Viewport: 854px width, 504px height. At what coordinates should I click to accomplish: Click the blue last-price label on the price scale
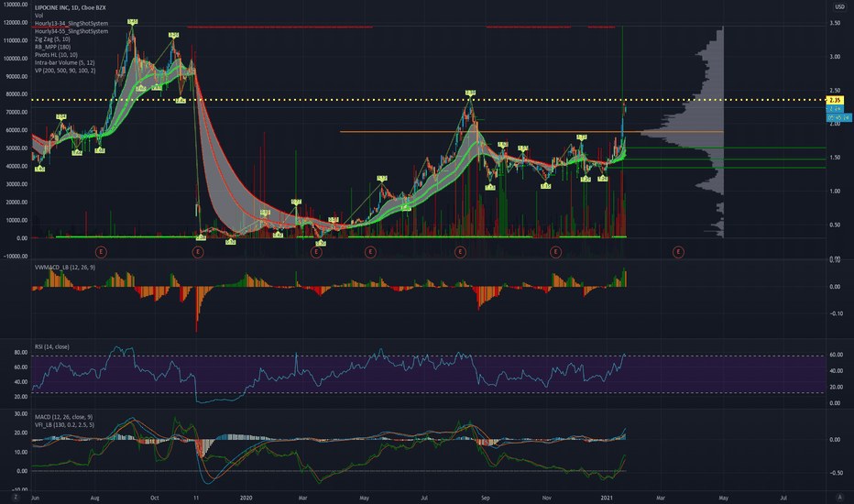pyautogui.click(x=835, y=109)
